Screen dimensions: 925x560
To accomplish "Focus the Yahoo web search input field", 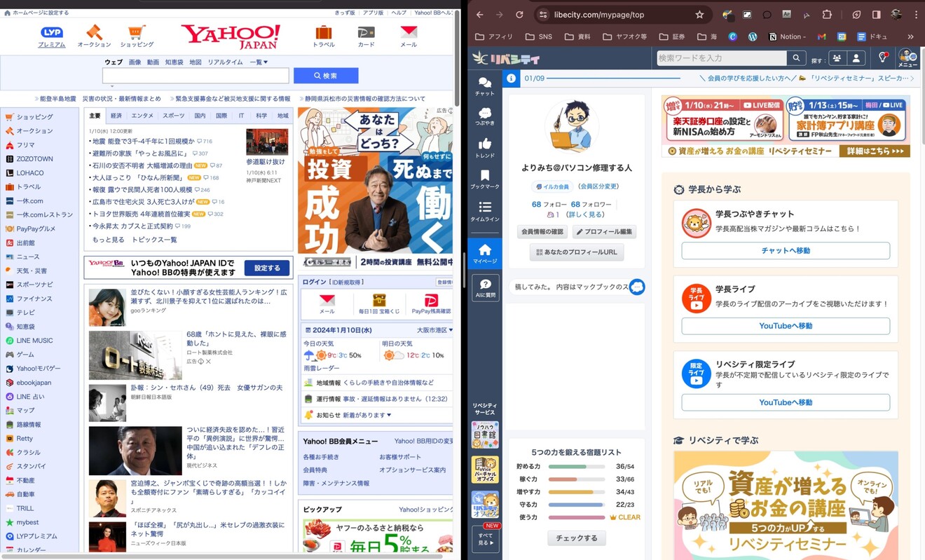I will (x=196, y=76).
